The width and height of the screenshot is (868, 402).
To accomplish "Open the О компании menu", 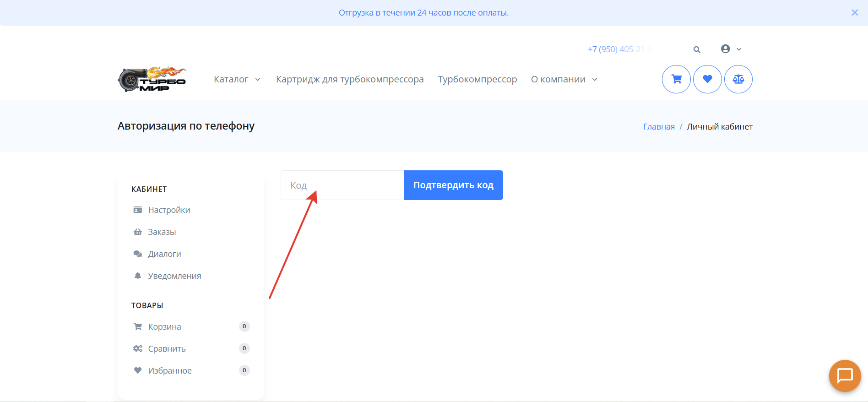I will click(558, 79).
